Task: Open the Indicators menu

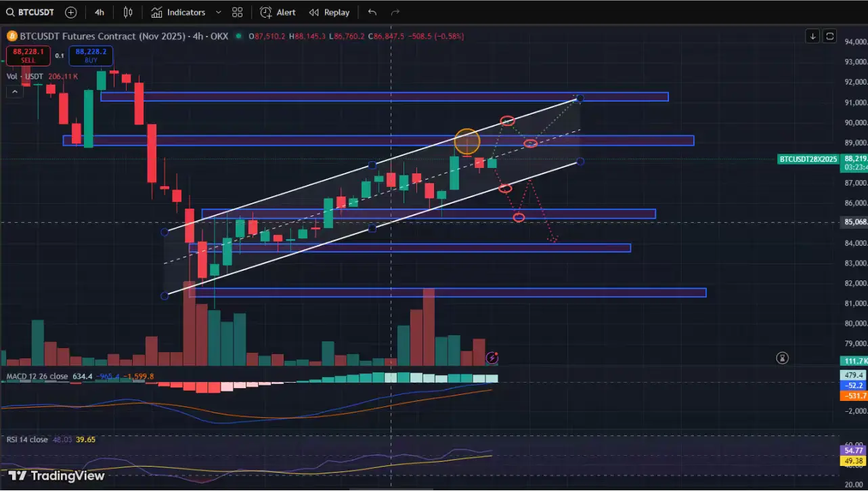Action: pyautogui.click(x=178, y=12)
